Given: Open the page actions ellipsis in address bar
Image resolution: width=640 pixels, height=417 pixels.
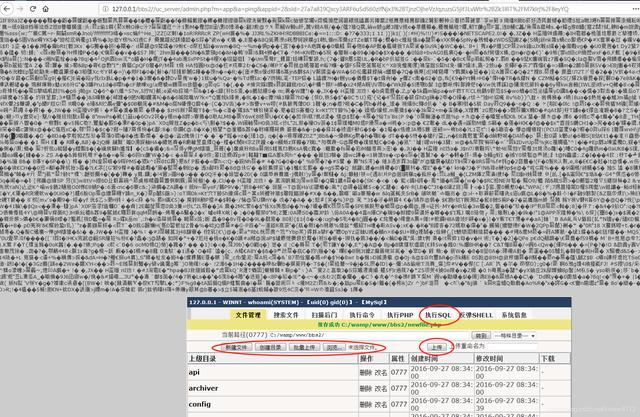Looking at the screenshot, I should (x=631, y=9).
